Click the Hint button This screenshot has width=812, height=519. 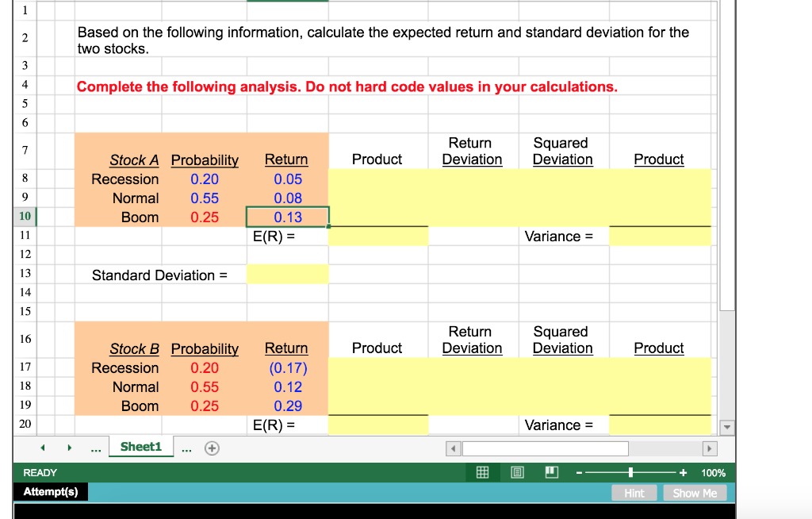point(634,493)
